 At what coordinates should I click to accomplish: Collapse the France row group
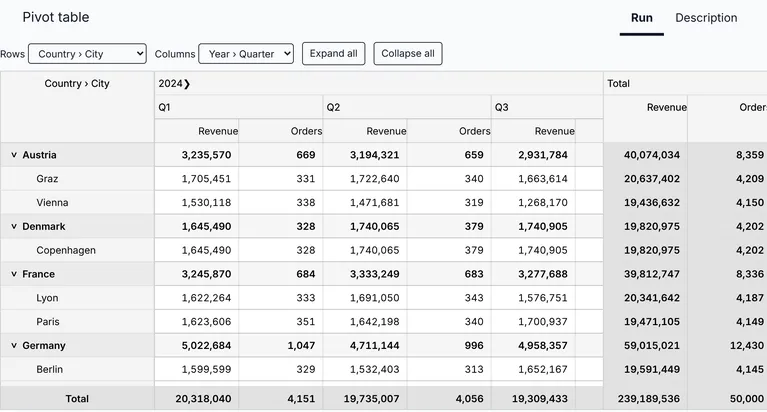14,274
